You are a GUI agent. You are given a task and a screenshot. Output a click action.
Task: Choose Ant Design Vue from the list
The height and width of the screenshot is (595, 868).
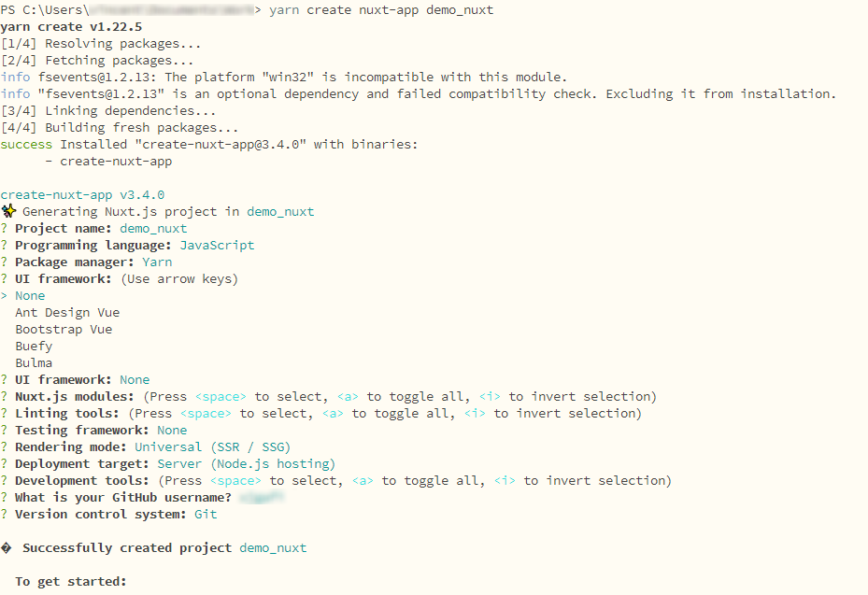[67, 313]
